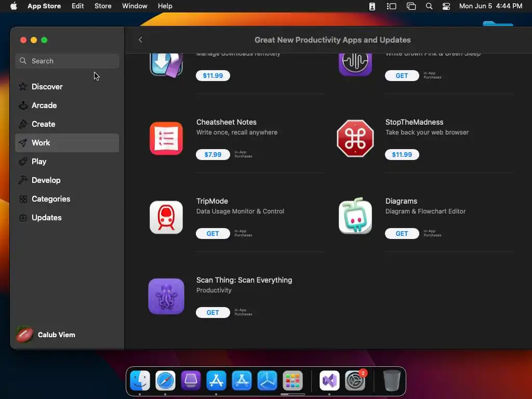Open Control Center in menu bar
Viewport: 532px width, 399px height.
pyautogui.click(x=446, y=6)
